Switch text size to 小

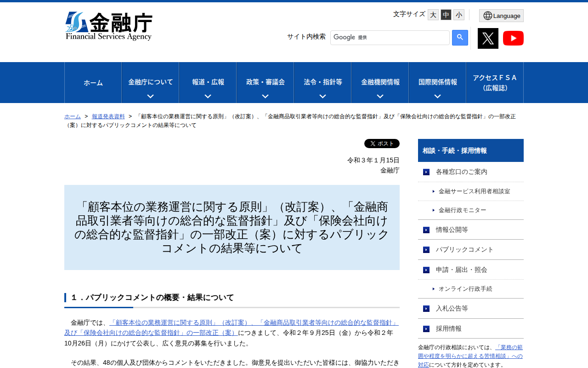458,14
